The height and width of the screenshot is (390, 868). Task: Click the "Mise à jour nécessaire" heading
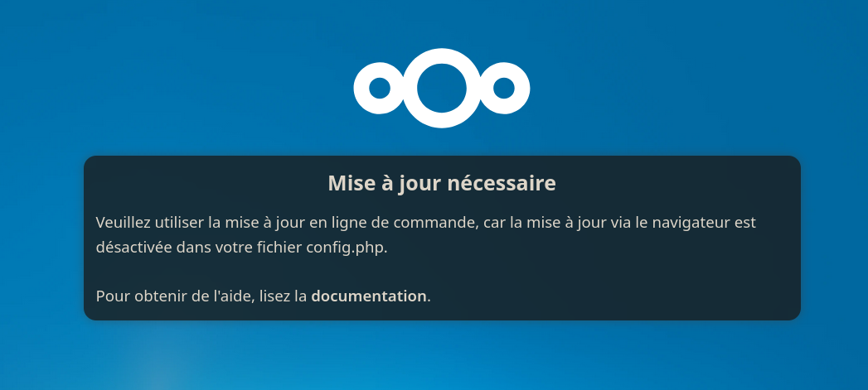tap(442, 183)
